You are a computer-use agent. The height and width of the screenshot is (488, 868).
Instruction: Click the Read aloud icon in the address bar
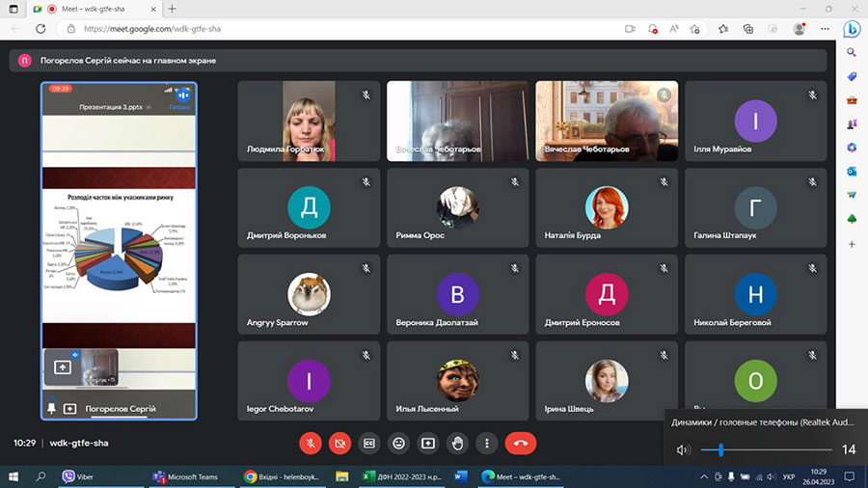point(674,29)
